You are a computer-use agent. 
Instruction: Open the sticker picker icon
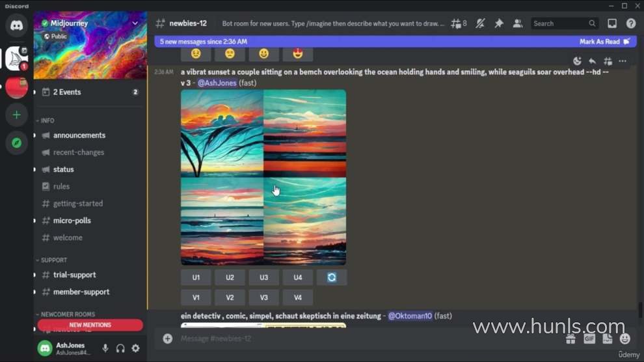[607, 339]
